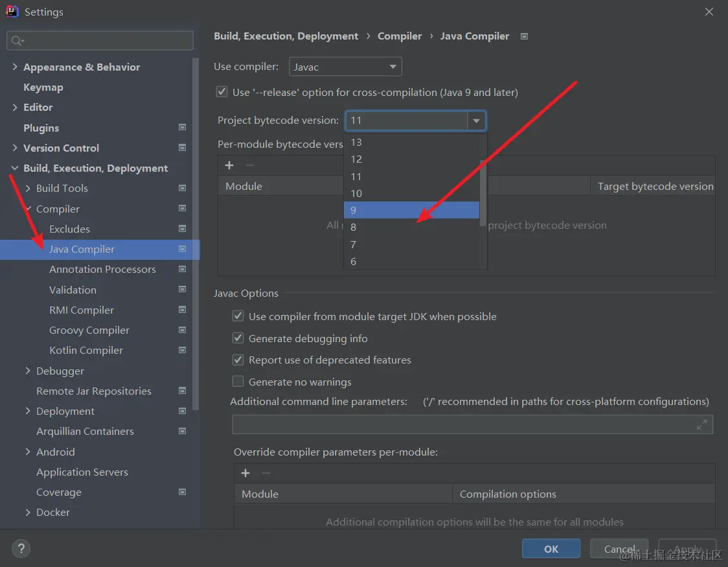The image size is (728, 567).
Task: Expand the Android node
Action: [28, 452]
